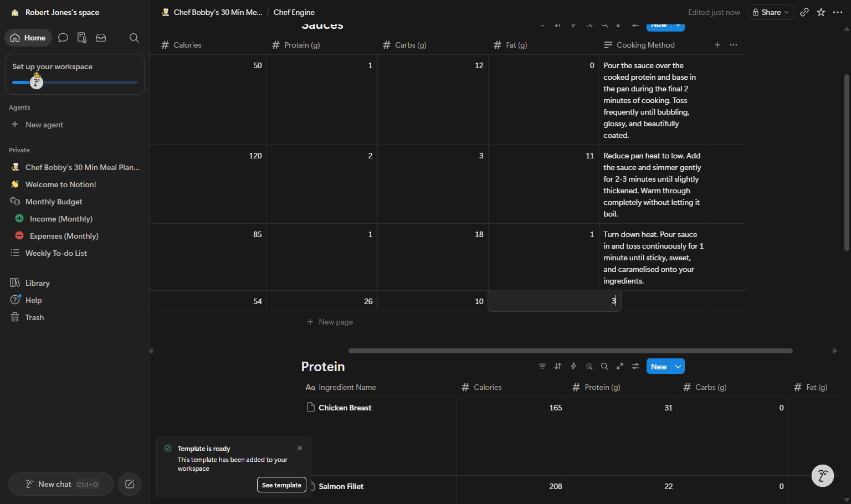Copy page link with the link icon
The image size is (851, 504).
[x=804, y=12]
